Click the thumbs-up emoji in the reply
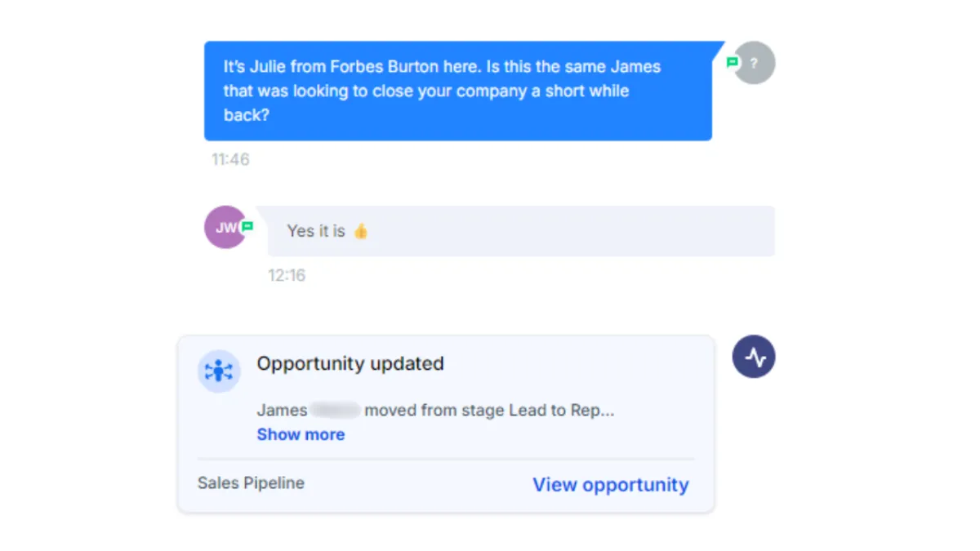 click(x=360, y=231)
